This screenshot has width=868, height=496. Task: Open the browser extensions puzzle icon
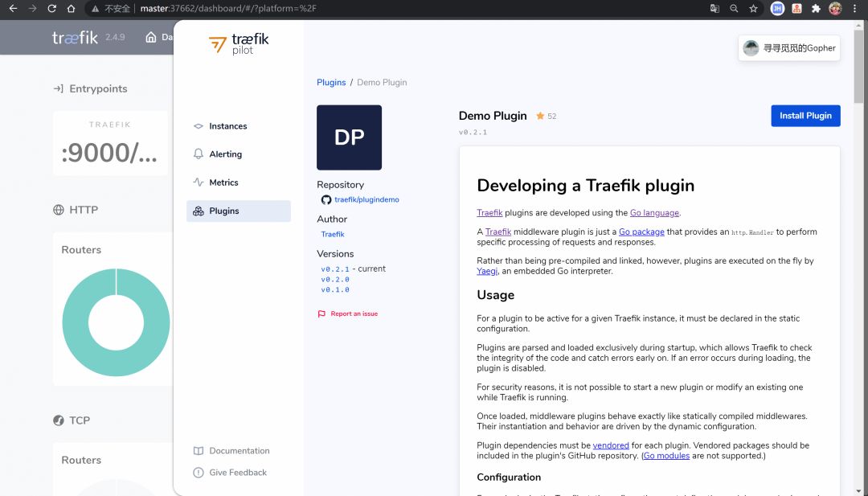tap(816, 8)
